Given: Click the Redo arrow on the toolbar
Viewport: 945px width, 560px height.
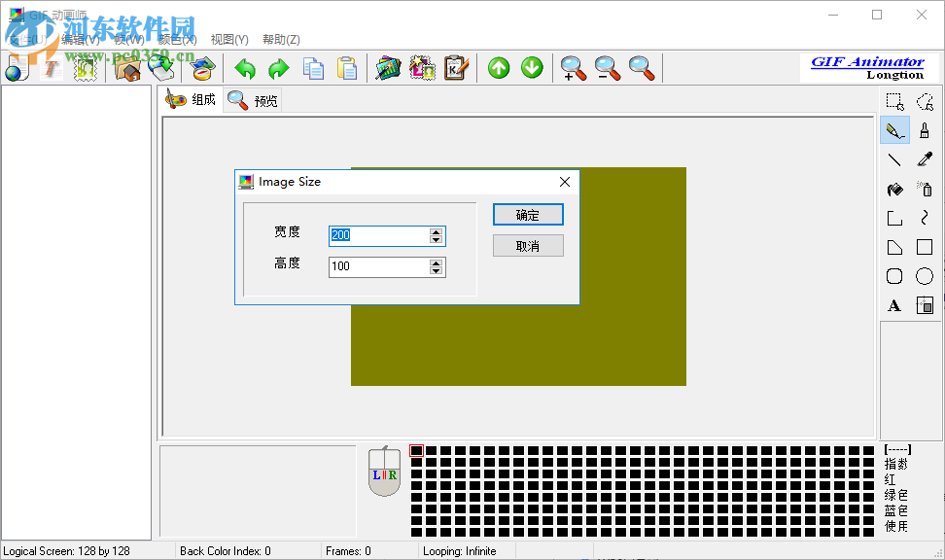Looking at the screenshot, I should click(278, 68).
